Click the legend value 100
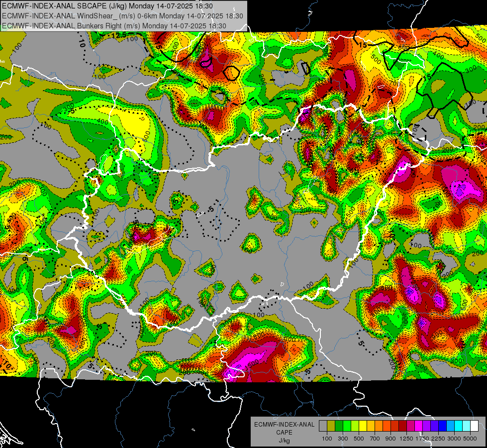 pyautogui.click(x=327, y=439)
